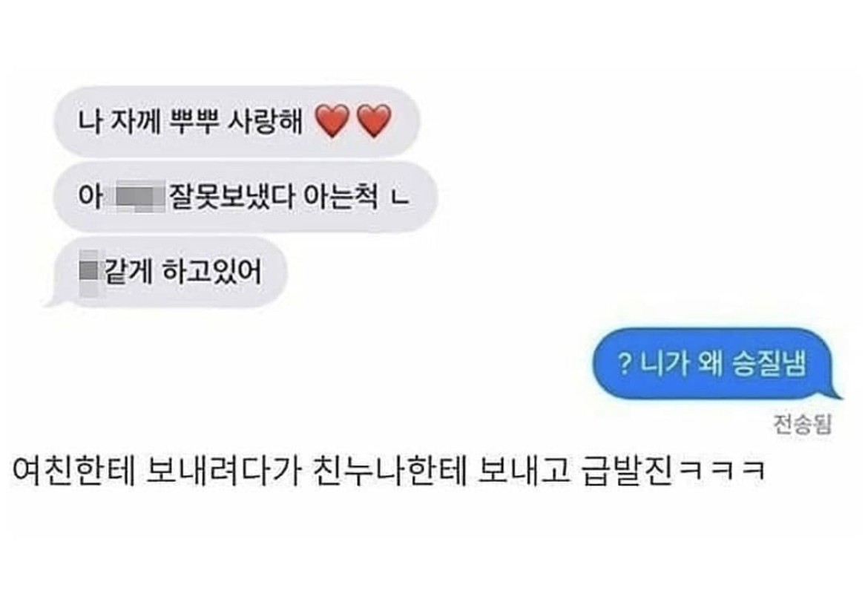
Task: Click the blurred character before '같게 하고있어'
Action: coord(88,272)
